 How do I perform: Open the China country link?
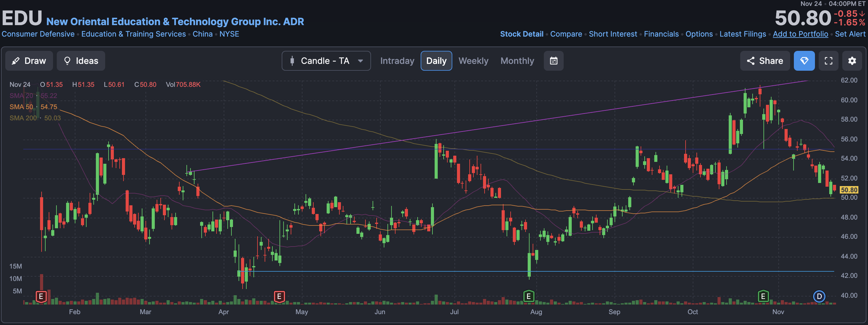click(203, 34)
